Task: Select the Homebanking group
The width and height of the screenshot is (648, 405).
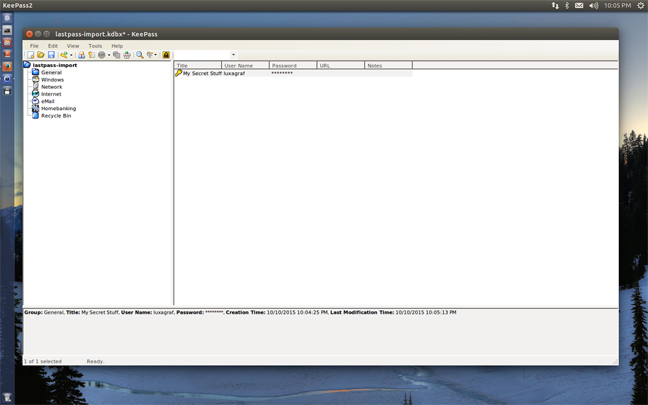Action: tap(58, 109)
